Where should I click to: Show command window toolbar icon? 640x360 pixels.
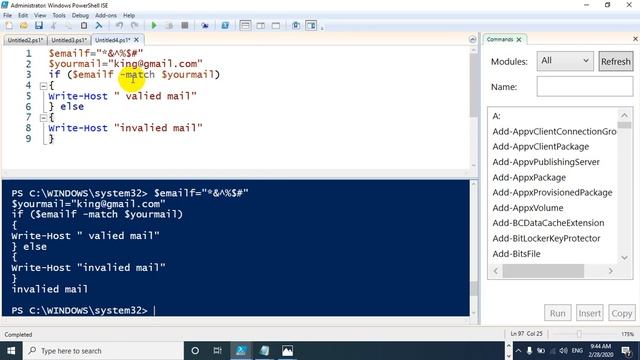[296, 25]
